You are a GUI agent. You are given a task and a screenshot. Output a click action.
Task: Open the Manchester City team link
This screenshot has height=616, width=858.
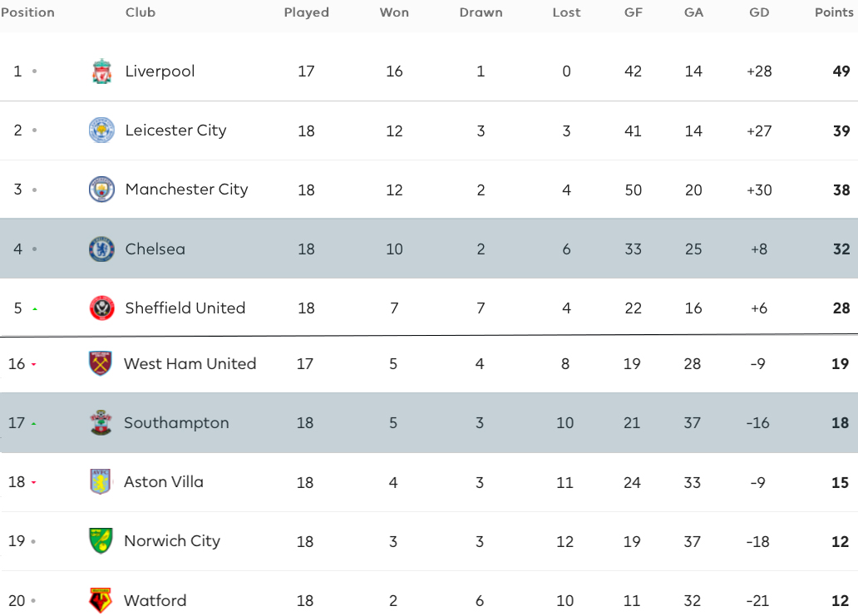point(186,190)
